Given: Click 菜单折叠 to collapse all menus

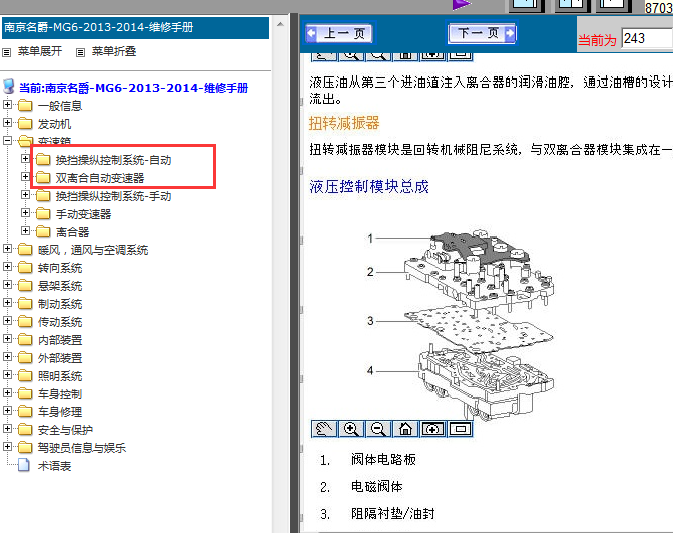Looking at the screenshot, I should [x=114, y=51].
